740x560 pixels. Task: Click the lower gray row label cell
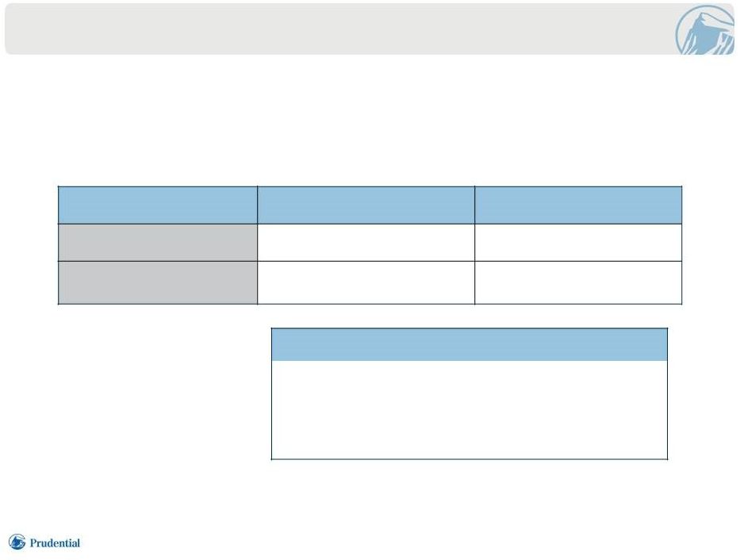click(158, 282)
